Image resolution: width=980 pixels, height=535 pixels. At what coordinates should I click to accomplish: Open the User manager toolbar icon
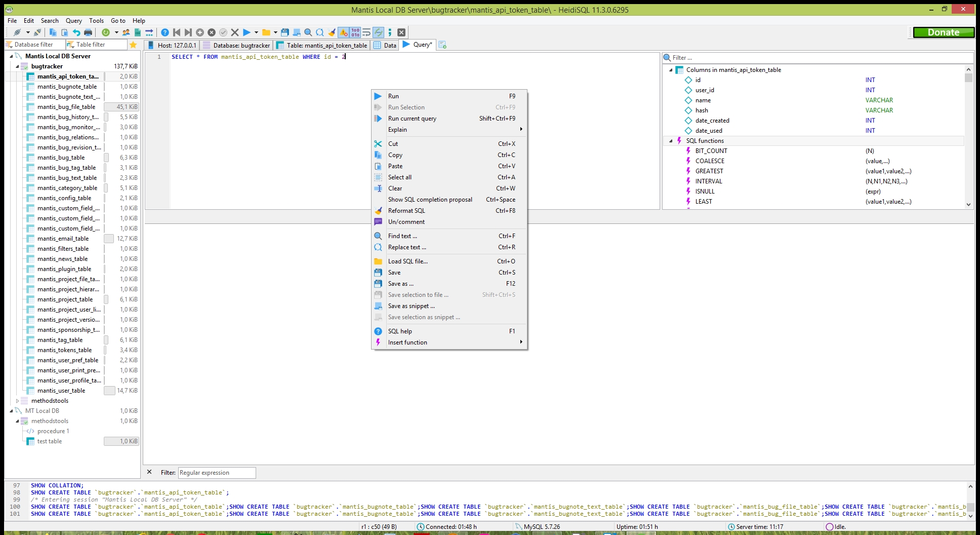click(126, 32)
